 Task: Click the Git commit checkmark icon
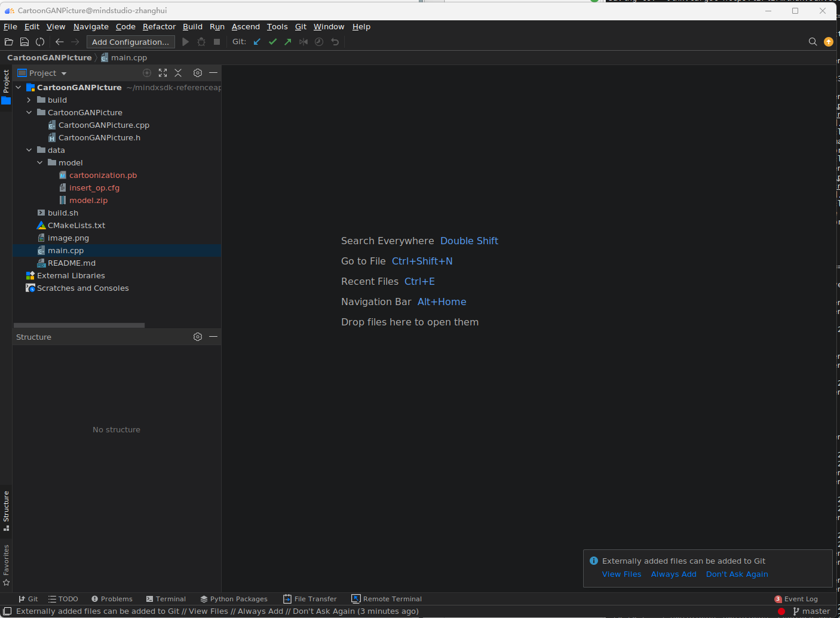point(272,42)
